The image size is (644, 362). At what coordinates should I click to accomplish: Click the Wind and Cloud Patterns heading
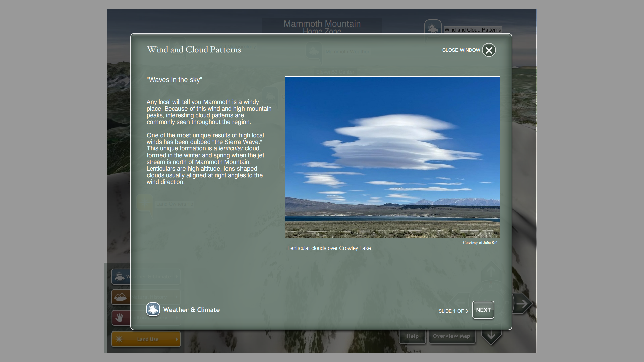click(194, 50)
